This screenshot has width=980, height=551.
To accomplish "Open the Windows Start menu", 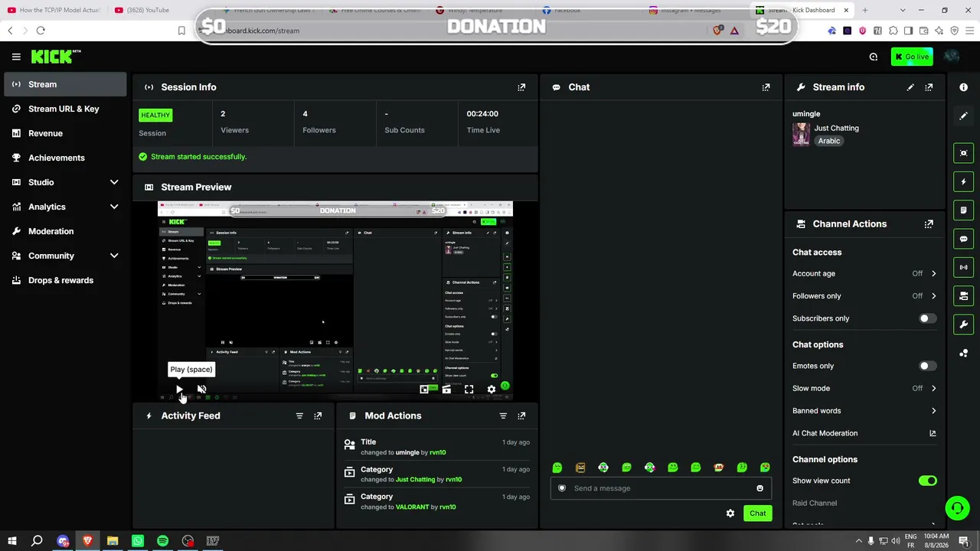I will (11, 541).
